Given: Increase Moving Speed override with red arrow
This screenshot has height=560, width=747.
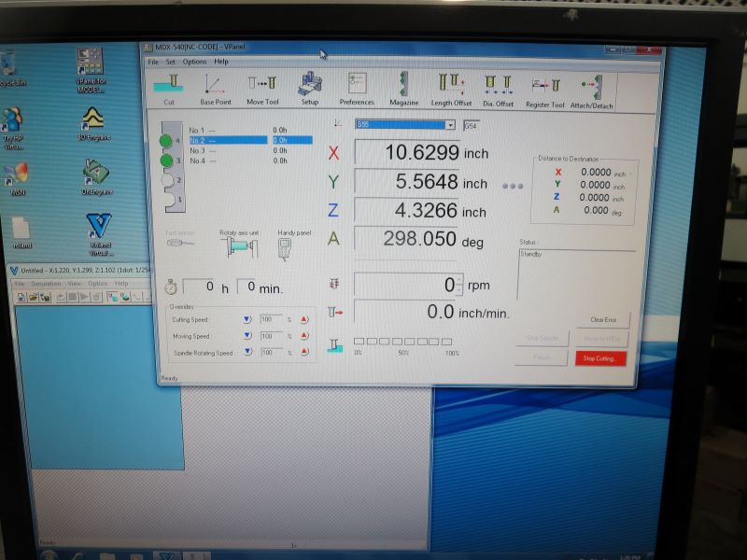Looking at the screenshot, I should 303,336.
